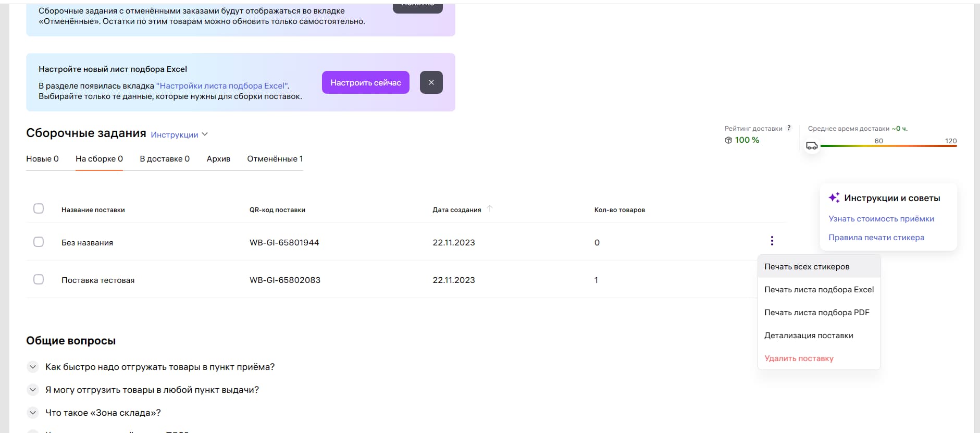Click the Кол-во товаров column header
Viewport: 980px width, 433px height.
pos(619,209)
